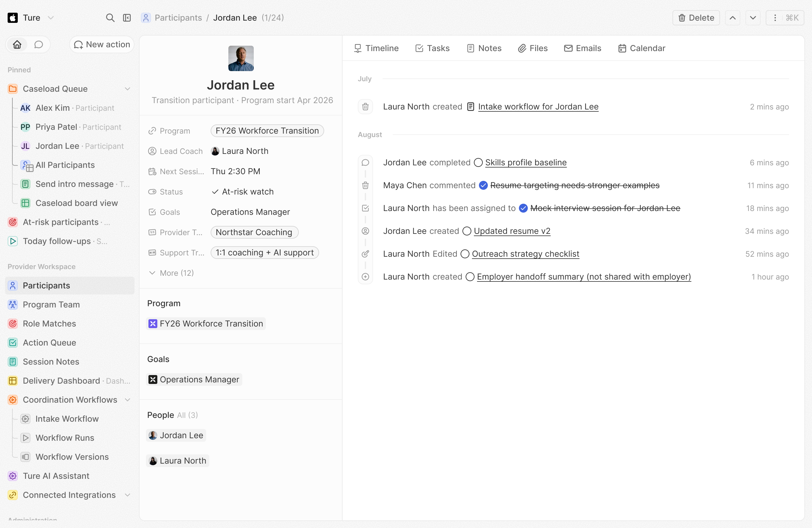Navigate to previous record with up arrow
Screen dimensions: 812x528
coord(732,18)
